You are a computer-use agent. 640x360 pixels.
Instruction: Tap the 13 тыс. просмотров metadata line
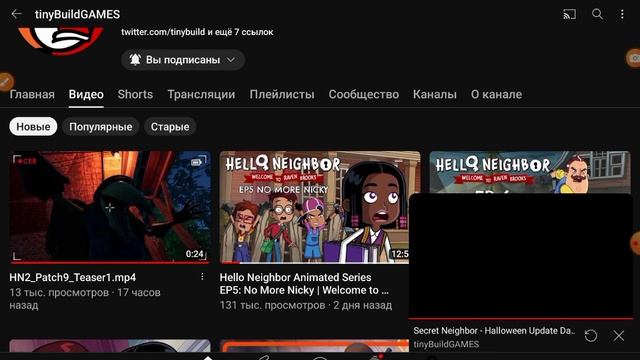pos(85,299)
